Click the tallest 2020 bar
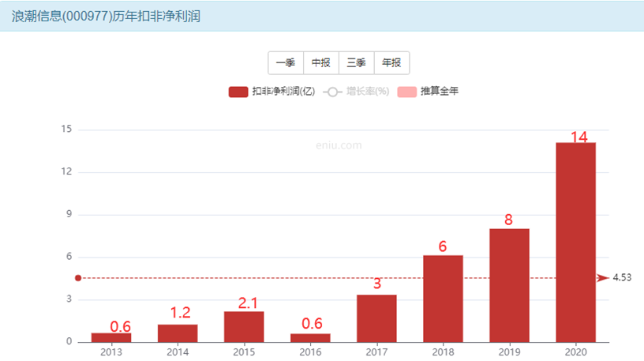 click(x=576, y=243)
